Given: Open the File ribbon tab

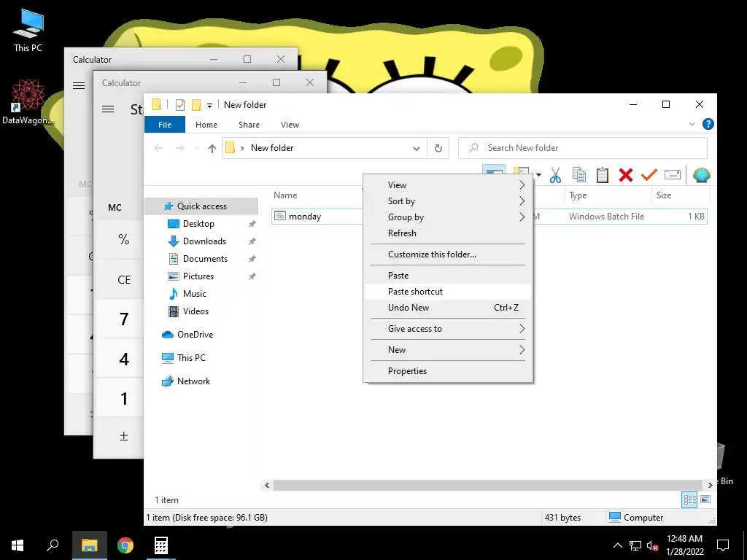Looking at the screenshot, I should coord(165,125).
